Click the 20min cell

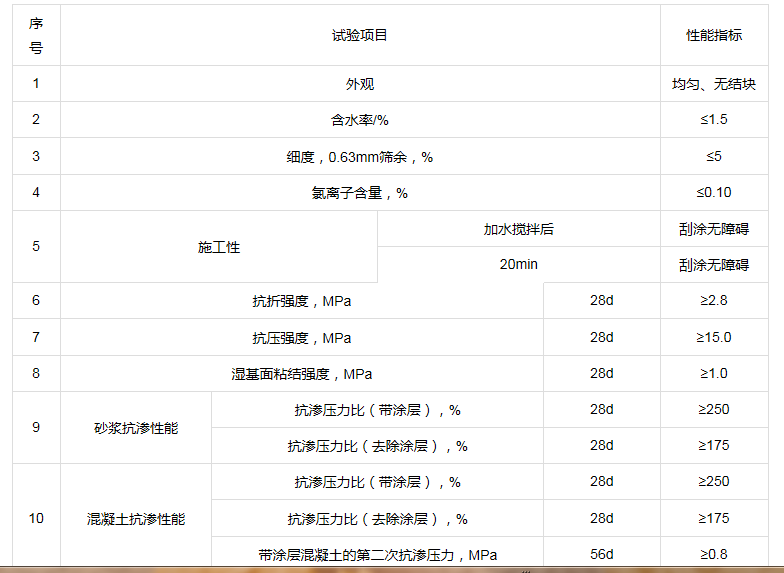tap(518, 265)
